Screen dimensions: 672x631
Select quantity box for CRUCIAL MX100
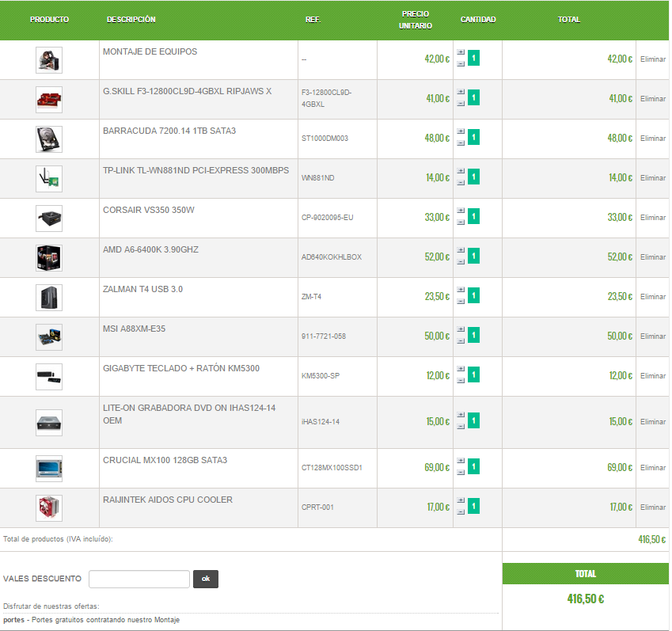[473, 466]
